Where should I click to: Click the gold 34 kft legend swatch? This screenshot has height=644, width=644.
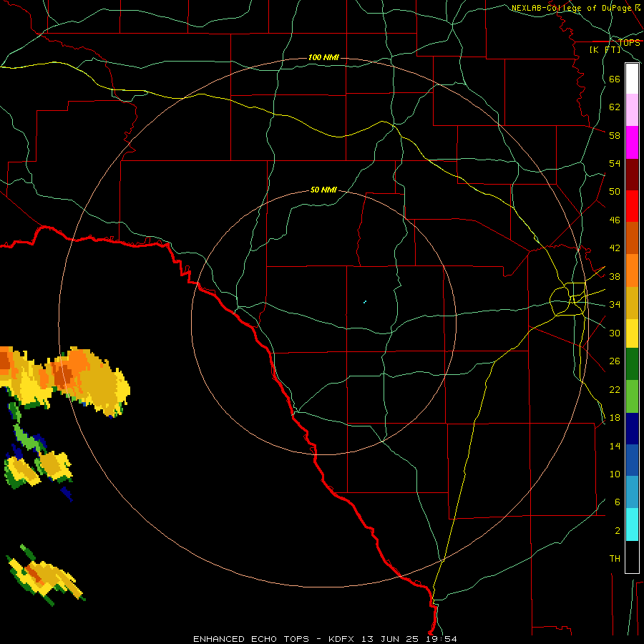pos(632,303)
